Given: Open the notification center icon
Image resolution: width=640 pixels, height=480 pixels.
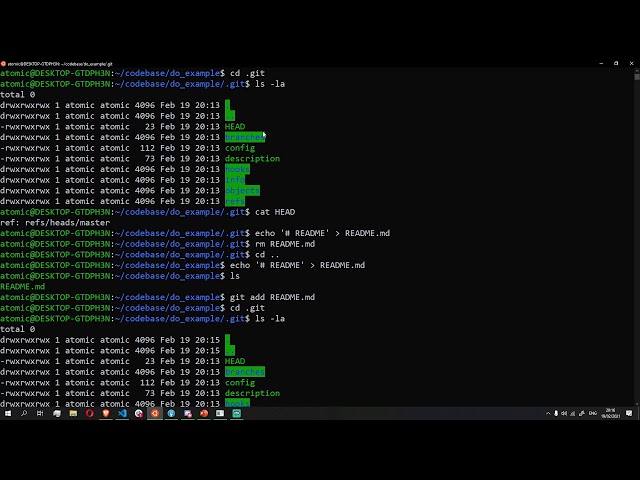Looking at the screenshot, I should 629,413.
